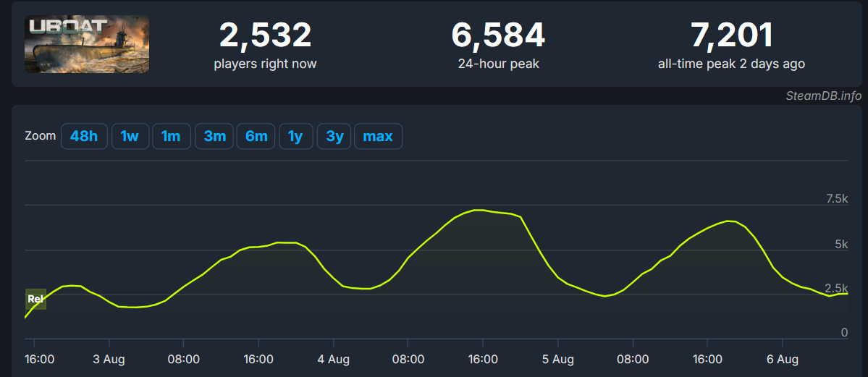Choose the 3m zoom option
Image resolution: width=868 pixels, height=377 pixels.
[214, 136]
